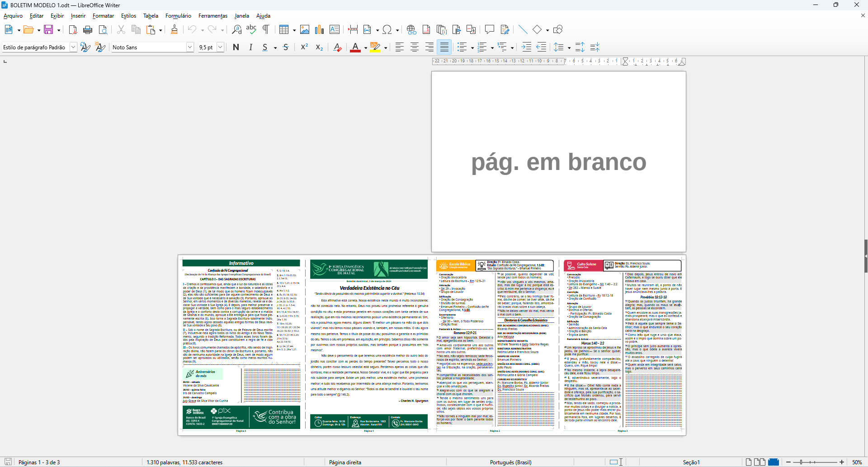Click the Track Changes icon

505,30
